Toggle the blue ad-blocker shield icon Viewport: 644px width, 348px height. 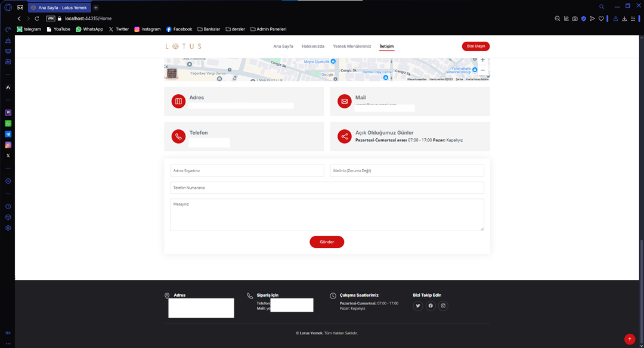point(583,18)
